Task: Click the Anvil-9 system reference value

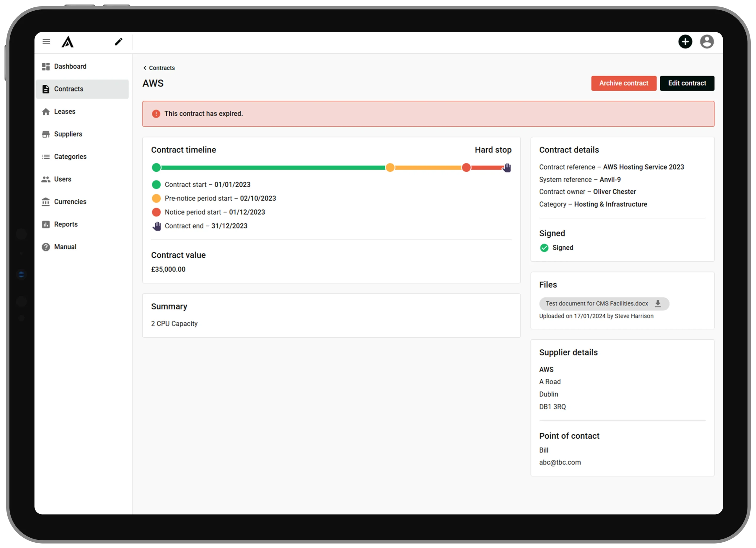Action: [610, 180]
